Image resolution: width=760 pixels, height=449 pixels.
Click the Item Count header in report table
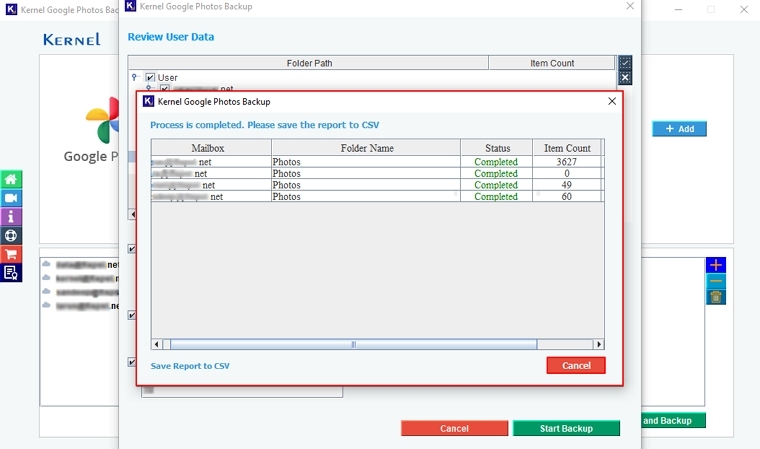click(x=567, y=148)
